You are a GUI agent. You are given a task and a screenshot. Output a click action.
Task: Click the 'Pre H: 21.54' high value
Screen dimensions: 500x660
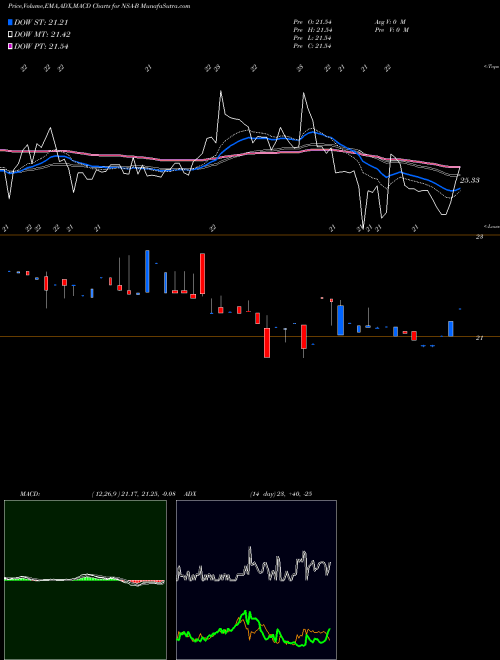tap(313, 30)
